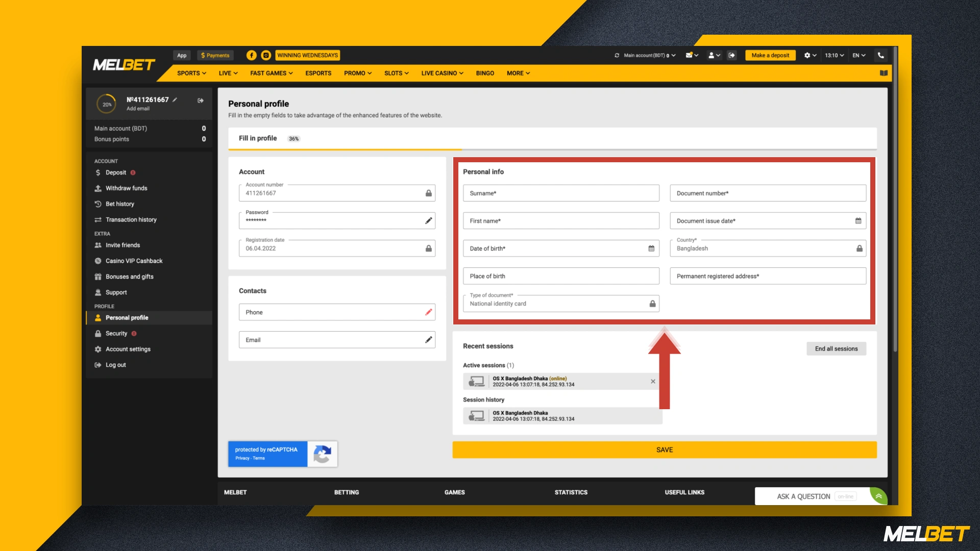The image size is (980, 551).
Task: Open the messages envelope icon
Action: pos(689,55)
